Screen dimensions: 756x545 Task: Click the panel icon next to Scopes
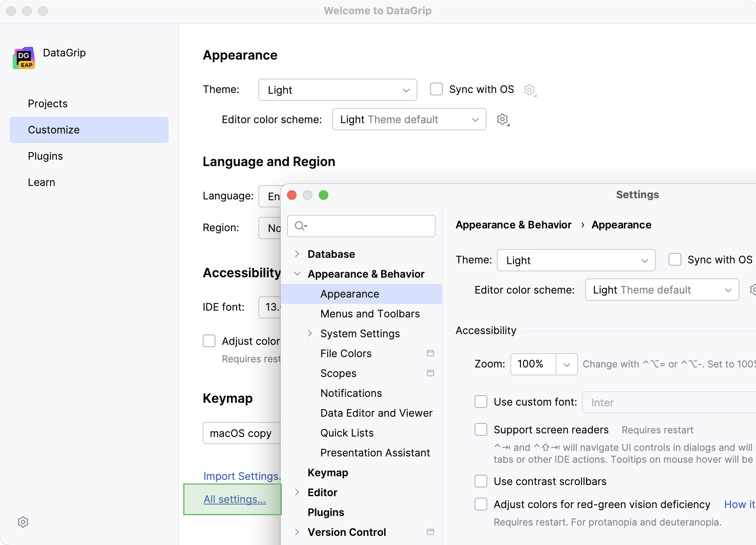pos(431,373)
